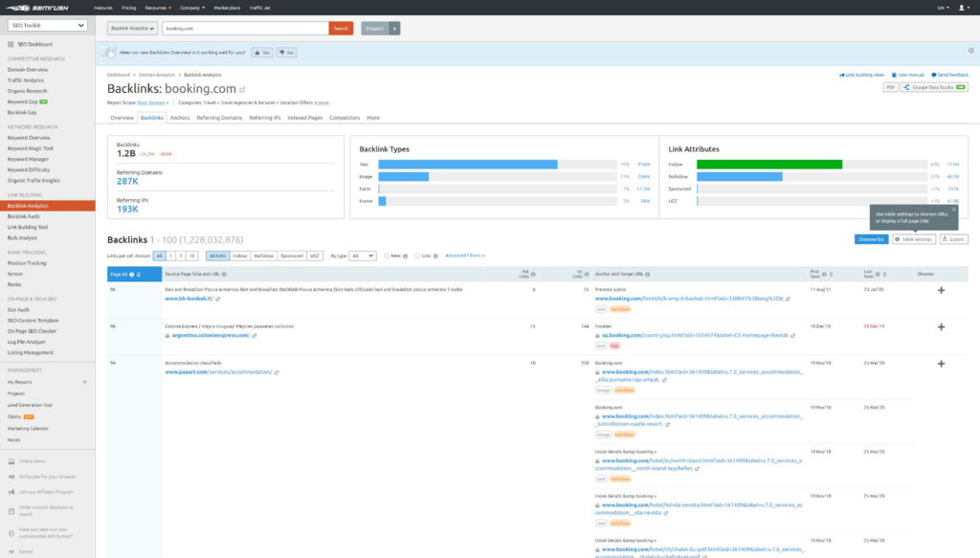Disavow the argentina.coloniaexpress.com row with plus icon

[x=942, y=326]
